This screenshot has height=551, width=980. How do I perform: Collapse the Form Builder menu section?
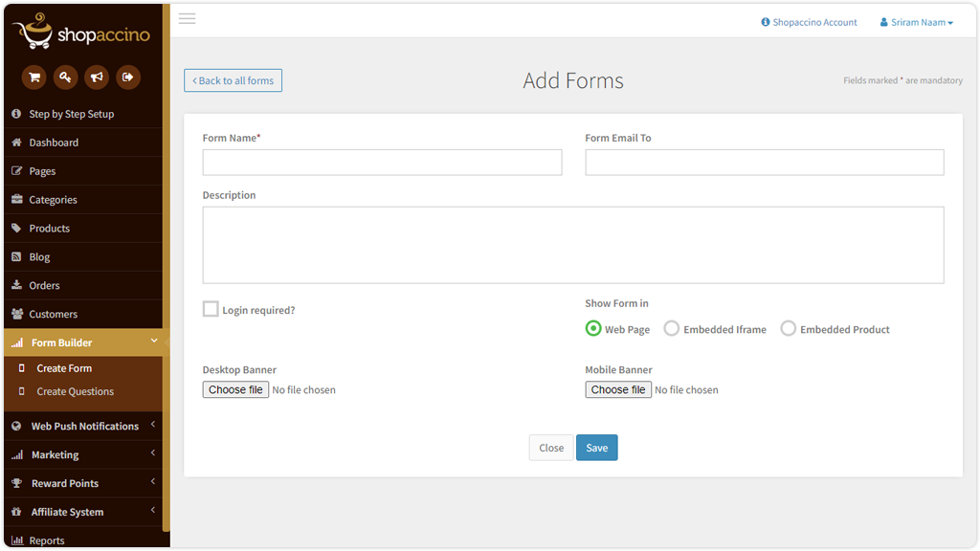pos(83,341)
